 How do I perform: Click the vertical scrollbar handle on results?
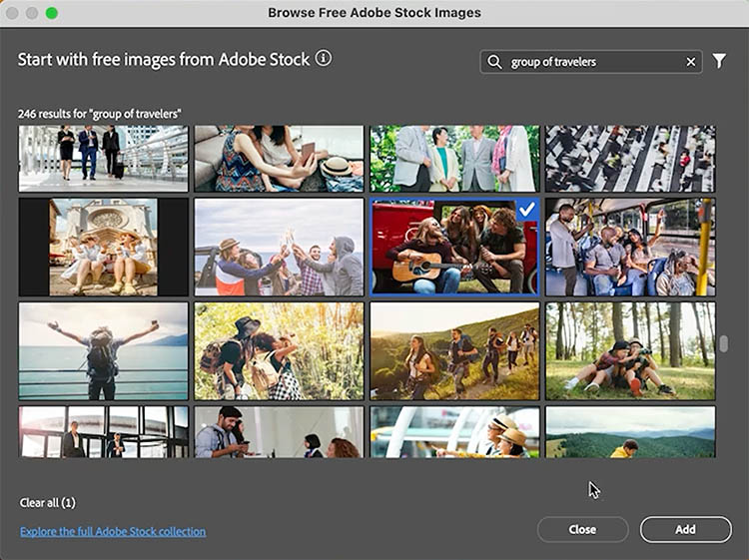pyautogui.click(x=724, y=343)
